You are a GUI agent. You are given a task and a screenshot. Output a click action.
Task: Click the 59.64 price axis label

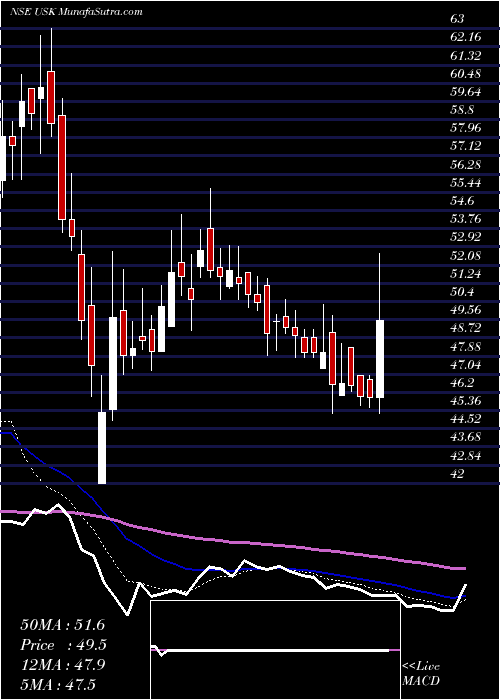[x=466, y=92]
